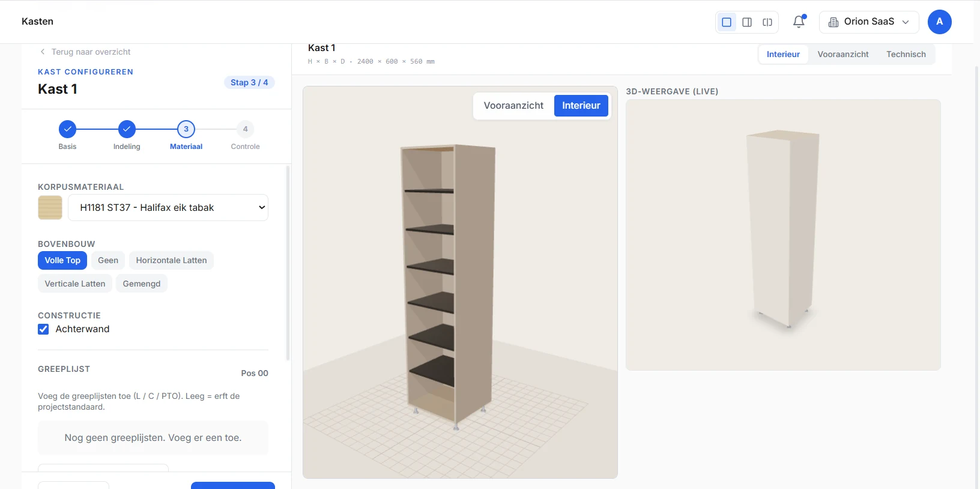Choose Verticale Latten bovenbouw option
This screenshot has width=980, height=489.
point(75,284)
